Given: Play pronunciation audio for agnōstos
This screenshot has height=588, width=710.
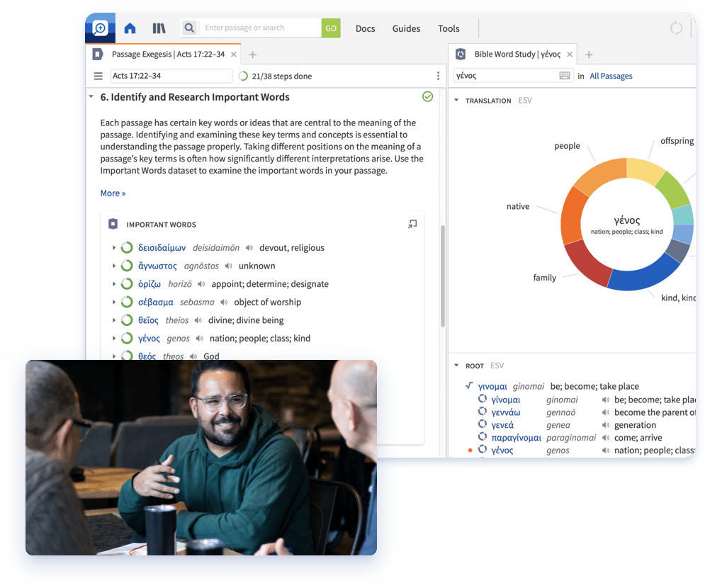Looking at the screenshot, I should pyautogui.click(x=229, y=266).
